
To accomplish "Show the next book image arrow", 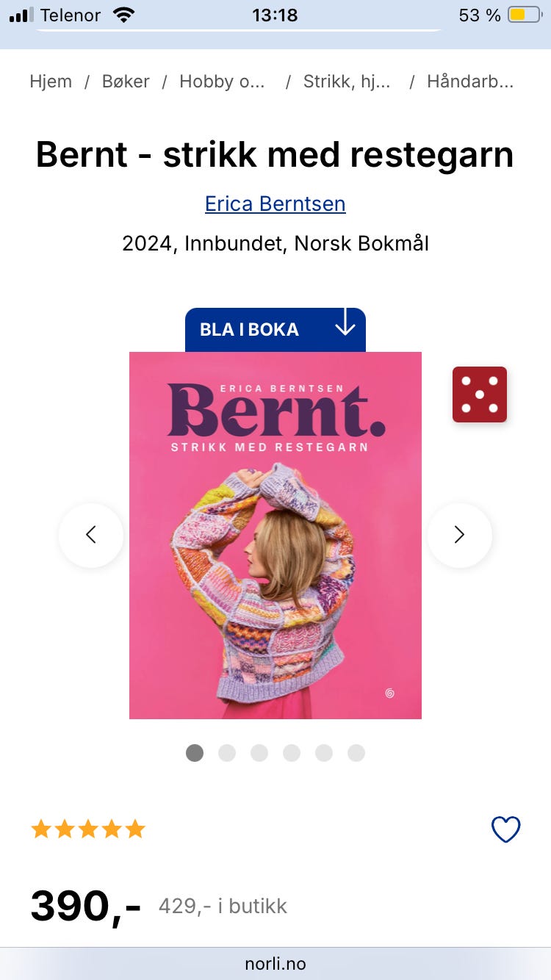I will coord(459,535).
